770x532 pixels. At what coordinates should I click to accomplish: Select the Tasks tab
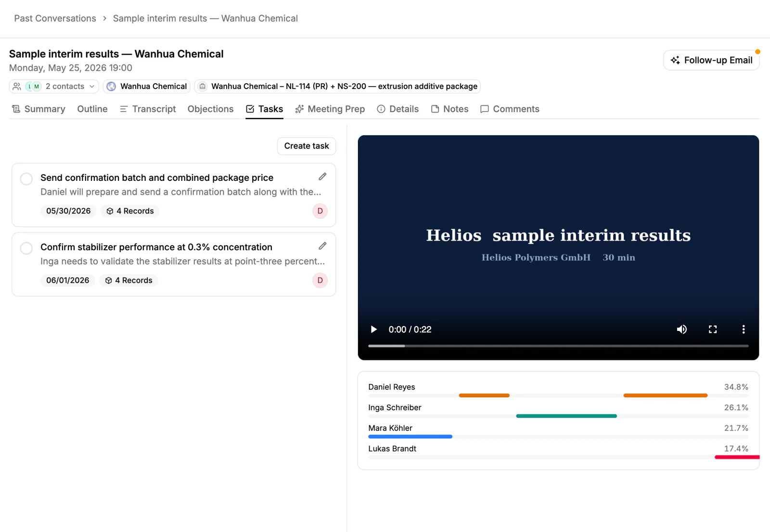pyautogui.click(x=264, y=109)
